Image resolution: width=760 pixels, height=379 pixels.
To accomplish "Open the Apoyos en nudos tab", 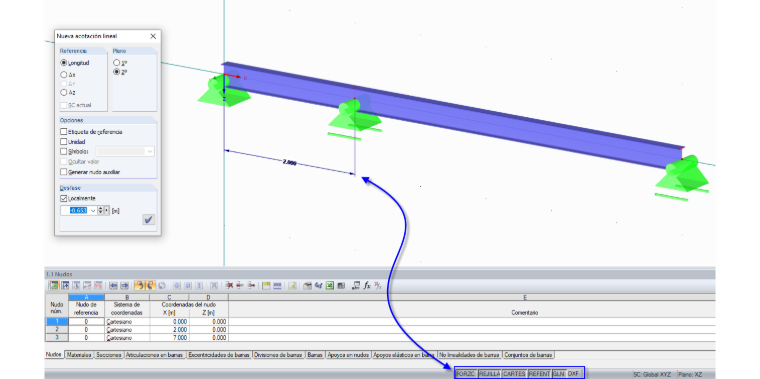I will point(348,355).
